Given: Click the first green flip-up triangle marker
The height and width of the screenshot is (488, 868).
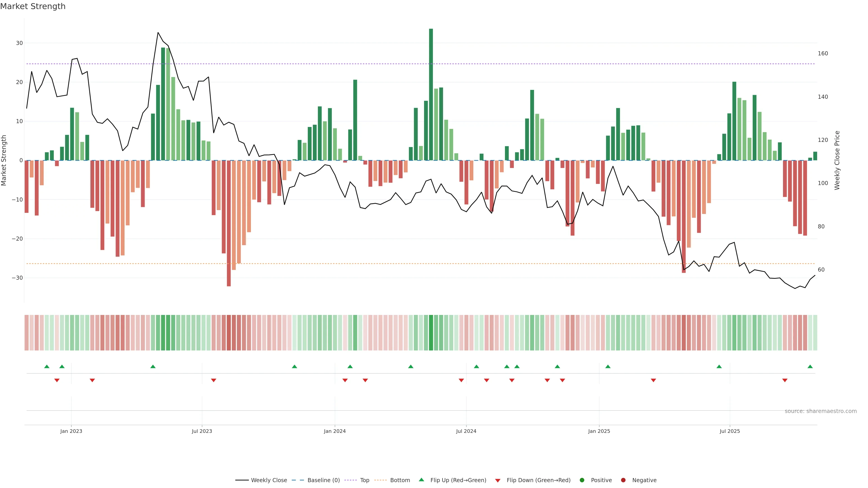Looking at the screenshot, I should [x=47, y=366].
